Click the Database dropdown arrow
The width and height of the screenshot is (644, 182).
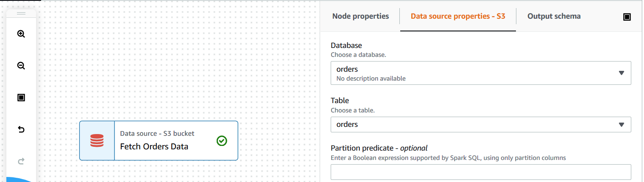tap(621, 73)
